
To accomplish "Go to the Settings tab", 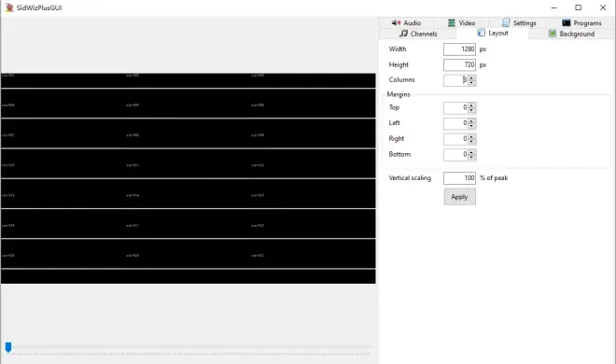I will pos(519,22).
